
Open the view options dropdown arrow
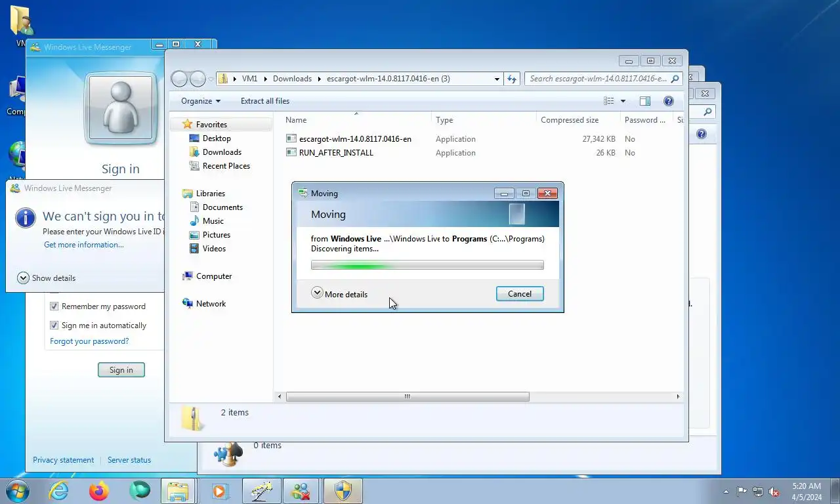click(623, 101)
